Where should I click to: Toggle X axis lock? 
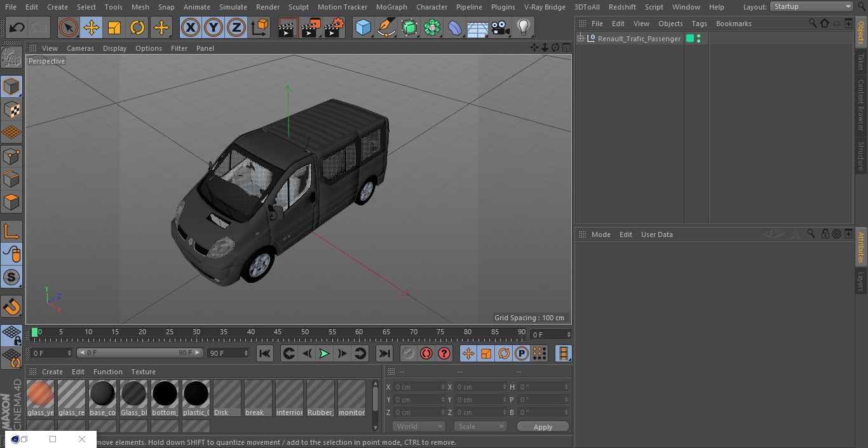coord(191,27)
